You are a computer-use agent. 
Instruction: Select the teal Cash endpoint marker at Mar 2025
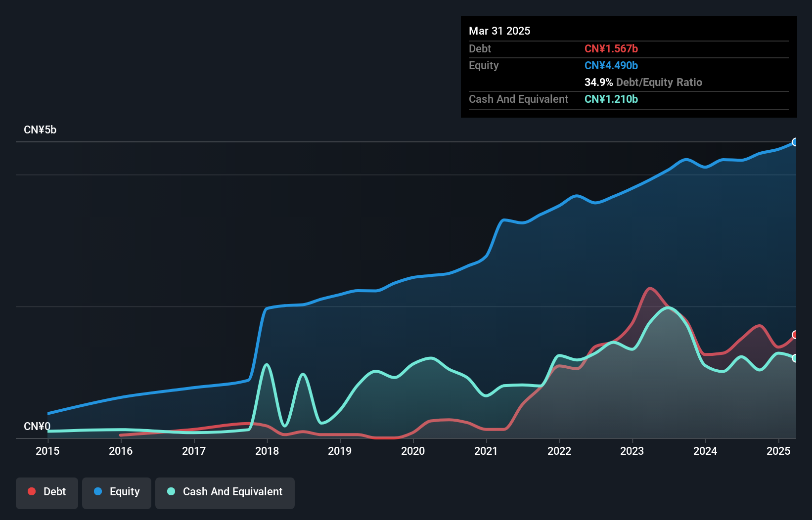[x=795, y=358]
